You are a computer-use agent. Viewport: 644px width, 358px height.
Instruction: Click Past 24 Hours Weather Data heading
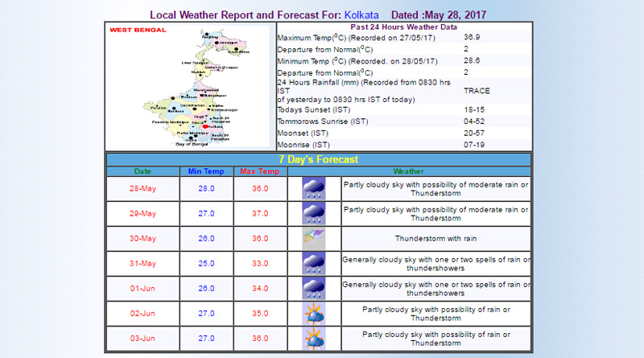(x=403, y=27)
